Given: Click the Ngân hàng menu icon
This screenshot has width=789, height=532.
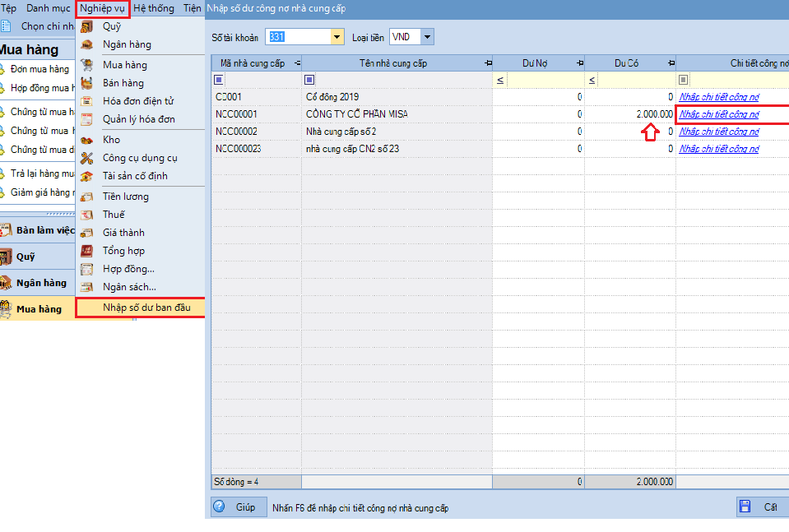Looking at the screenshot, I should (x=86, y=44).
